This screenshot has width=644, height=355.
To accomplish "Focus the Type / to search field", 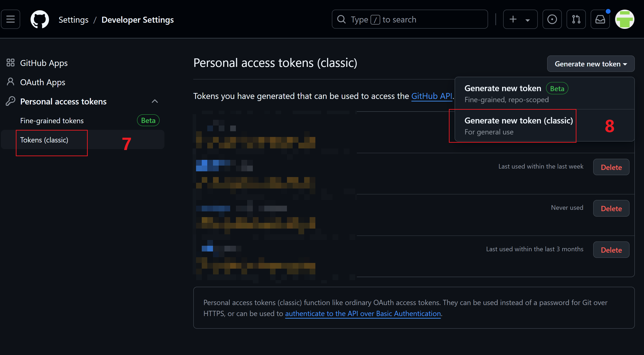I will point(410,19).
